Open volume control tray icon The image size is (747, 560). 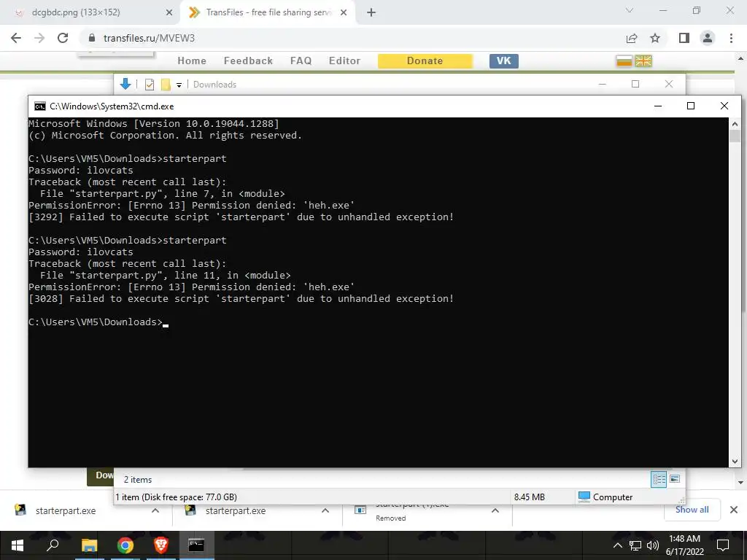click(653, 545)
